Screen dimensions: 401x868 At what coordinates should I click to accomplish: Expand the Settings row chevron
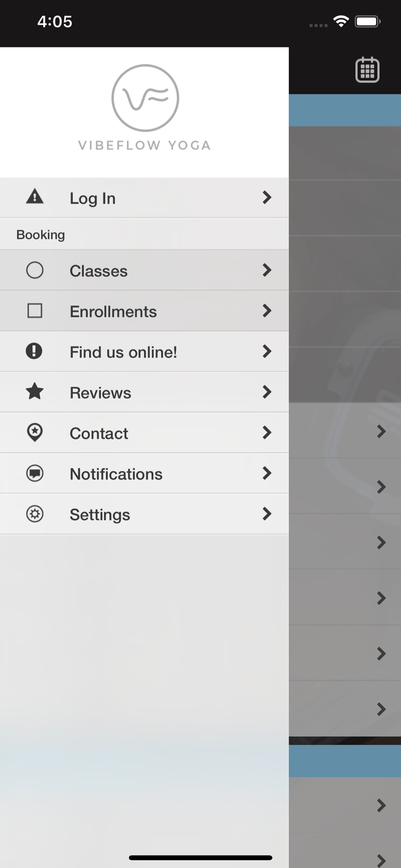267,514
